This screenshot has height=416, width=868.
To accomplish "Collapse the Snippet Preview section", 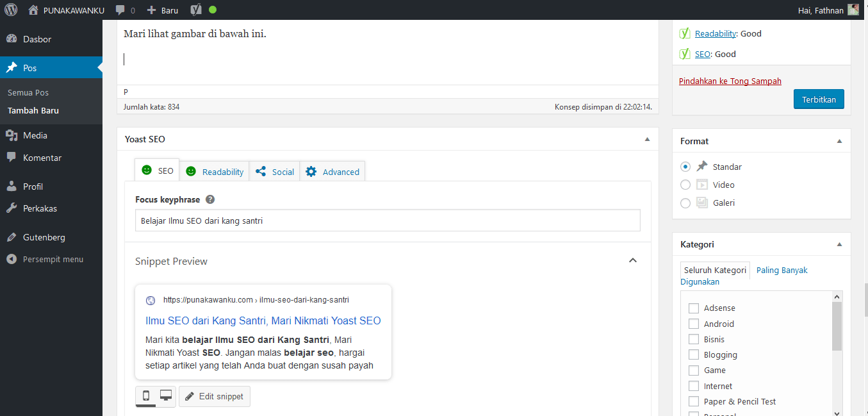I will [x=632, y=260].
